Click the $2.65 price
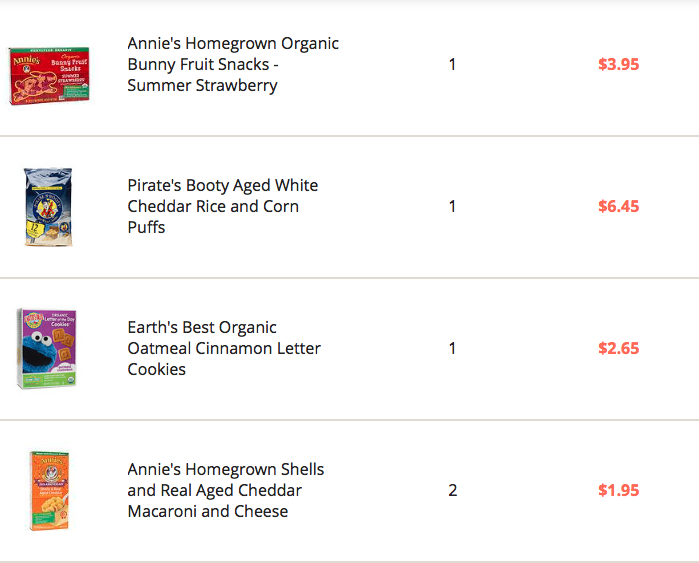 618,348
